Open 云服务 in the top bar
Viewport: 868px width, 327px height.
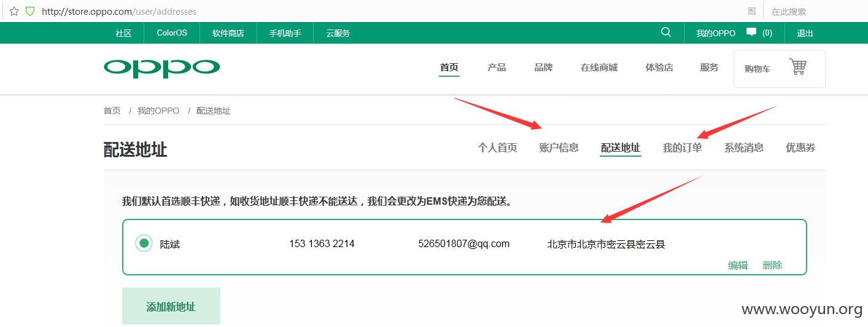pos(338,33)
